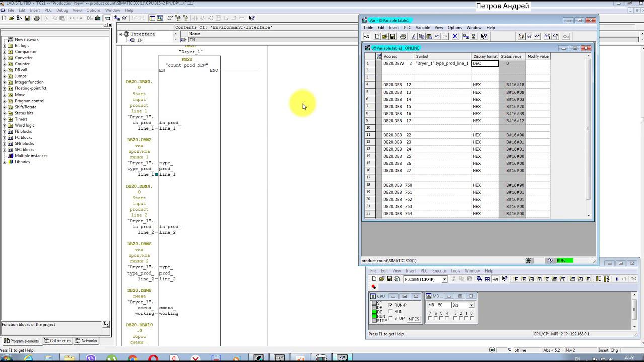This screenshot has width=644, height=362.
Task: Click Download to PLC icon in LAD toolbar
Action: tap(98, 18)
